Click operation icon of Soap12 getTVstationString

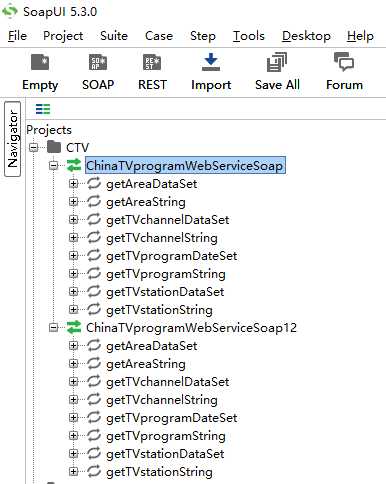pyautogui.click(x=94, y=471)
